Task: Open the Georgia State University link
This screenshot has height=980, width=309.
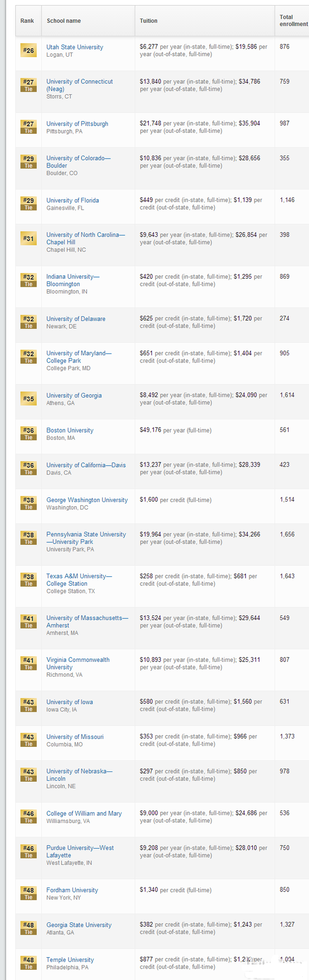Action: coord(79,925)
